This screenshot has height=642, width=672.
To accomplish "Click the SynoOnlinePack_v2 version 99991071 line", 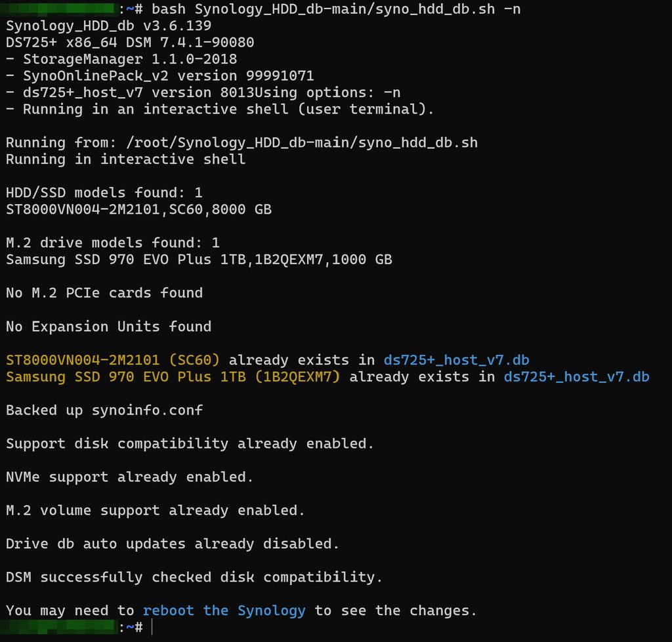I will (x=160, y=76).
